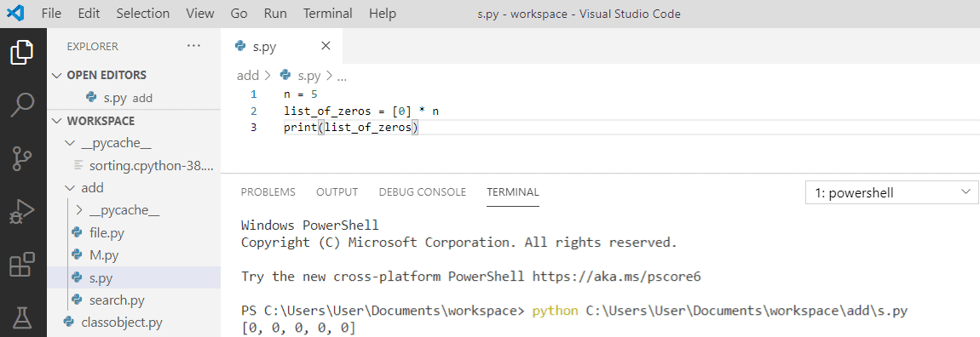Open Explorer more actions ellipsis

pyautogui.click(x=193, y=46)
